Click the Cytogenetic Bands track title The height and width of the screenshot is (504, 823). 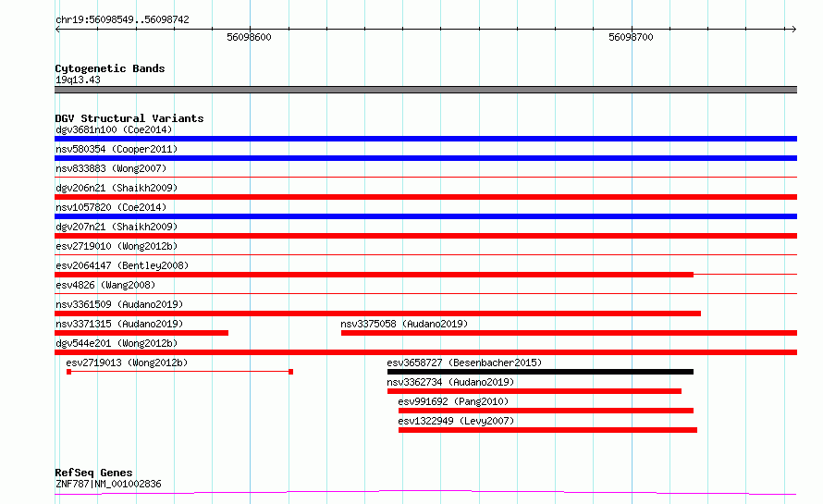pos(110,68)
